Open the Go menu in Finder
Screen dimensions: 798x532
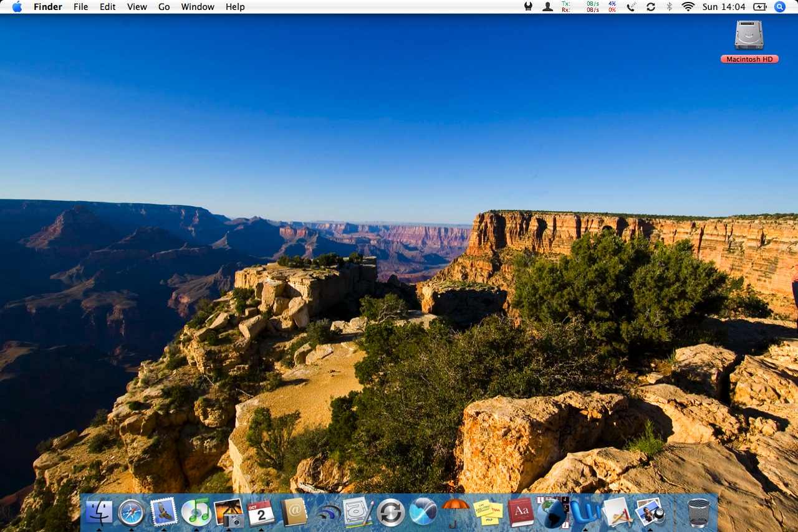coord(163,7)
